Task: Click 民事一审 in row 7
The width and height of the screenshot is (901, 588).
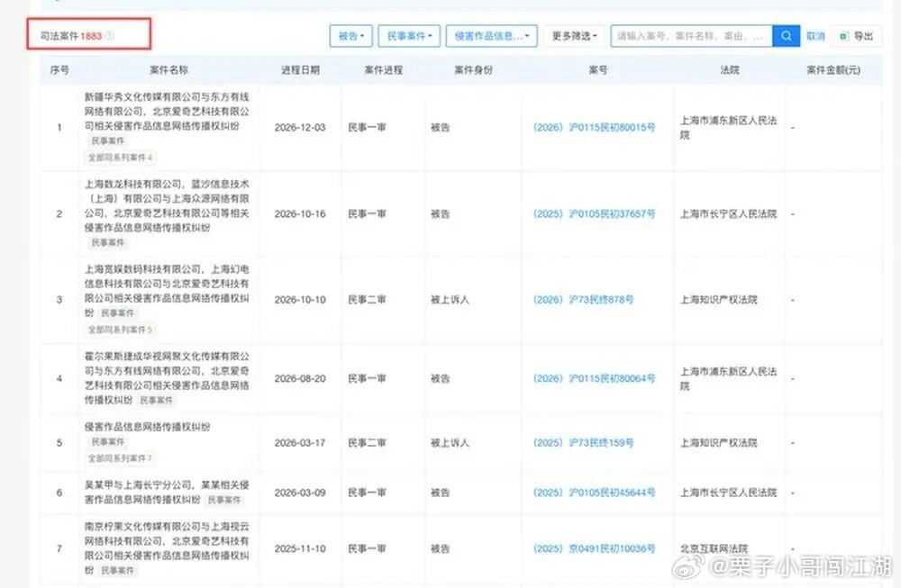Action: point(367,548)
